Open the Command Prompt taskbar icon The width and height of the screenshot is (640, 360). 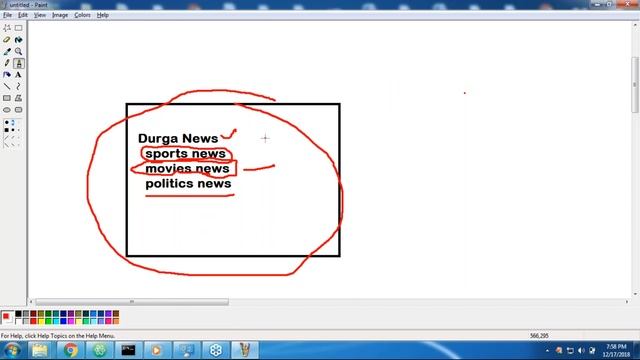tap(128, 350)
